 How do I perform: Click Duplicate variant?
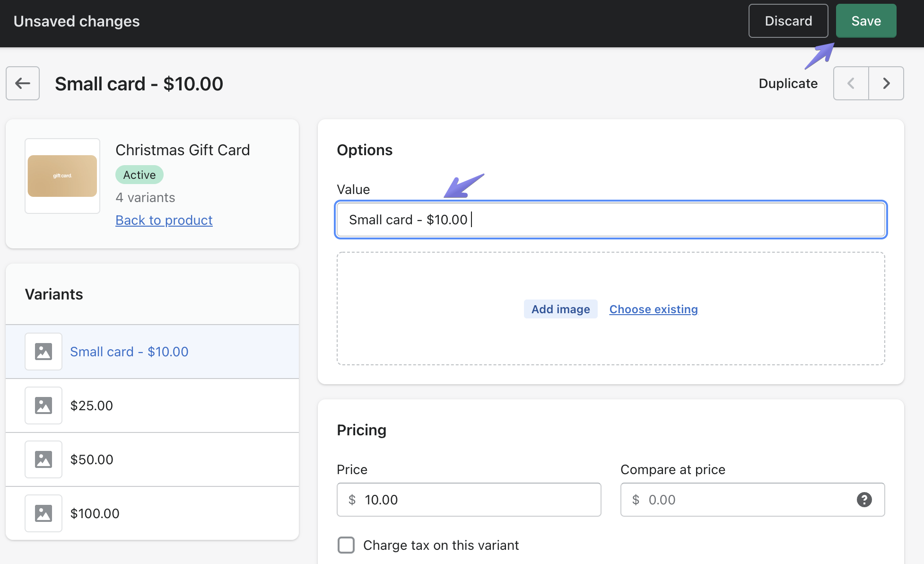[788, 83]
